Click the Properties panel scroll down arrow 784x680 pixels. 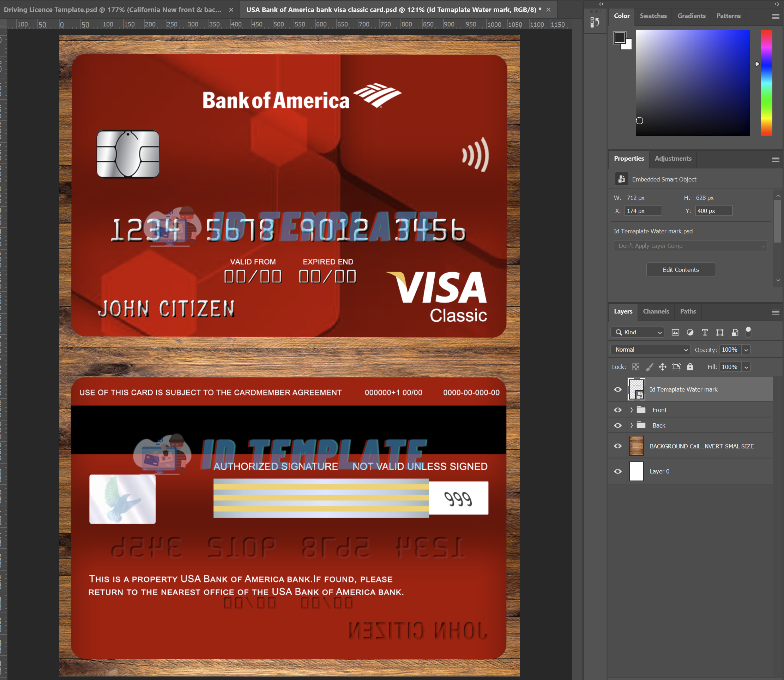point(778,280)
